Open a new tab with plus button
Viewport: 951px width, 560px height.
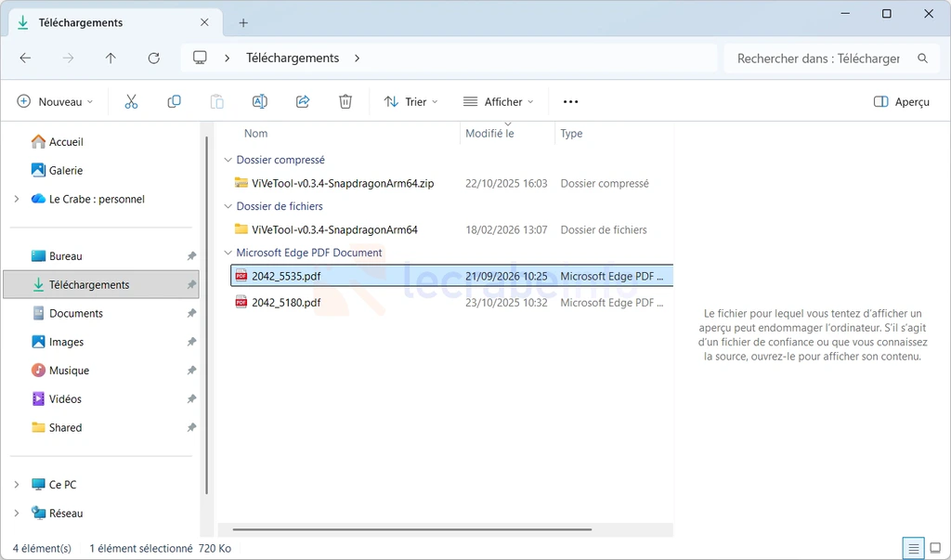pos(243,23)
